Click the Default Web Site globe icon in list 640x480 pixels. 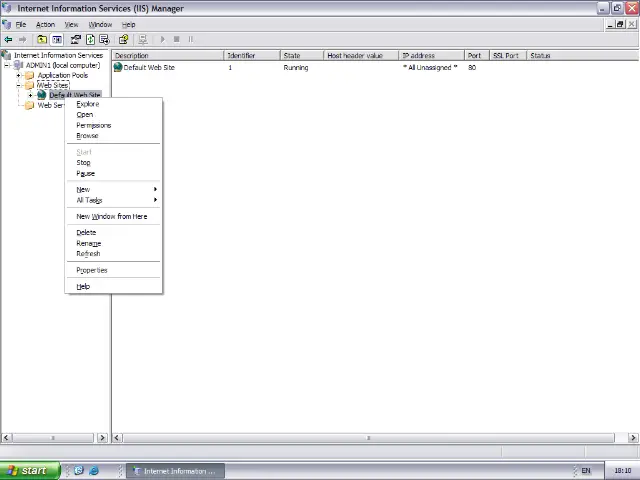118,68
